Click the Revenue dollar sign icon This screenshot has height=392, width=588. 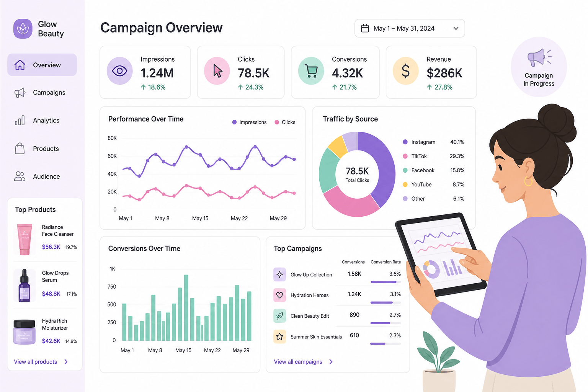(x=406, y=71)
